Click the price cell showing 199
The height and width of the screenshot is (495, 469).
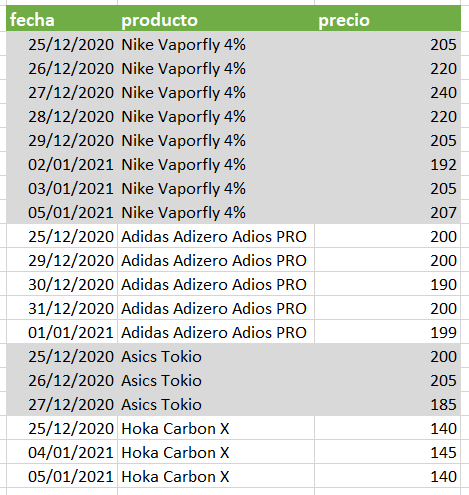387,333
